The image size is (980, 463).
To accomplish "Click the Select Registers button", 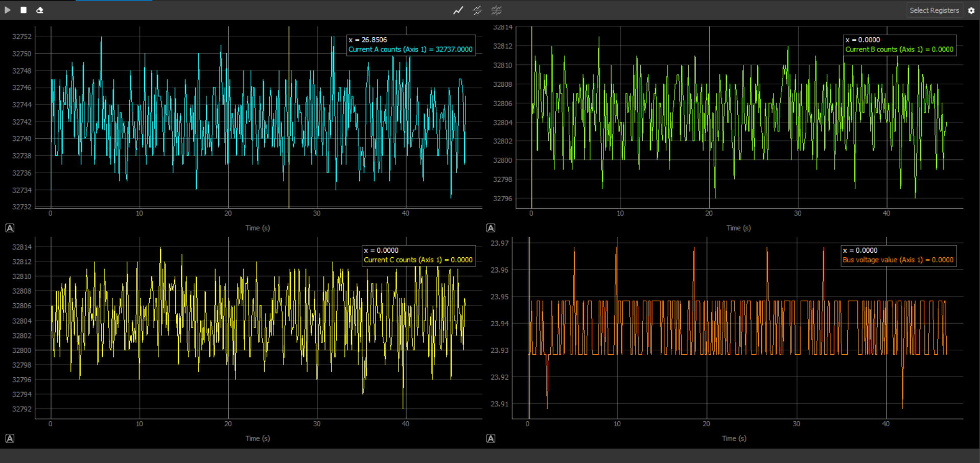I will [934, 10].
